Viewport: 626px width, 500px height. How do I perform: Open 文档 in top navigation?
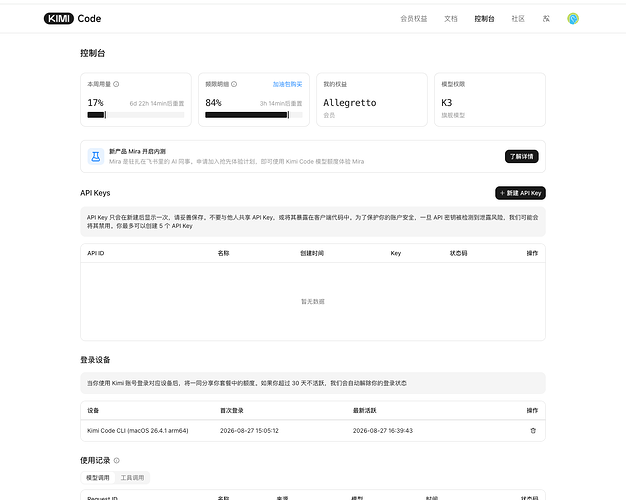[451, 18]
